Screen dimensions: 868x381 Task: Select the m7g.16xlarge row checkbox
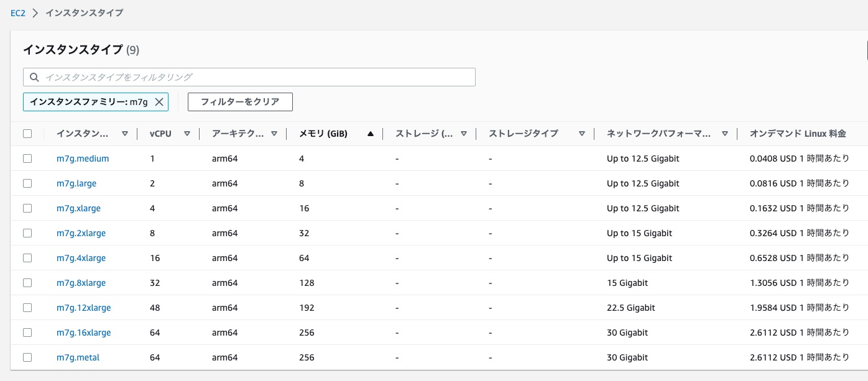click(27, 333)
